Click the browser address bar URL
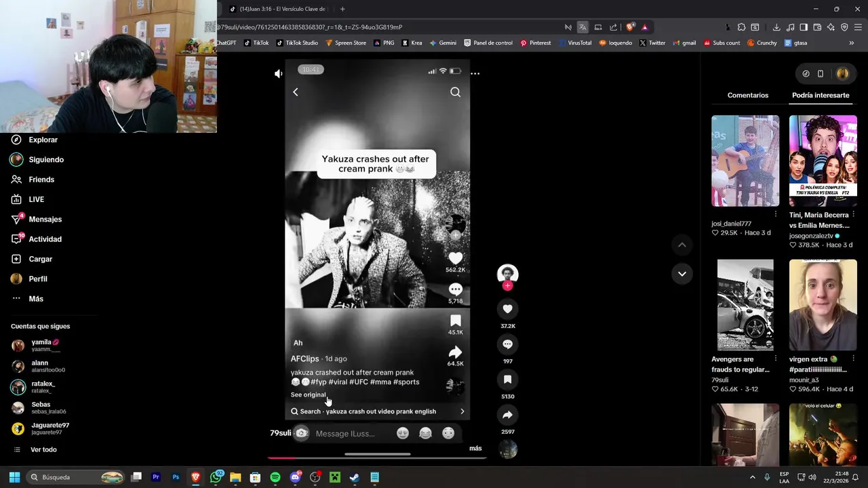 311,27
